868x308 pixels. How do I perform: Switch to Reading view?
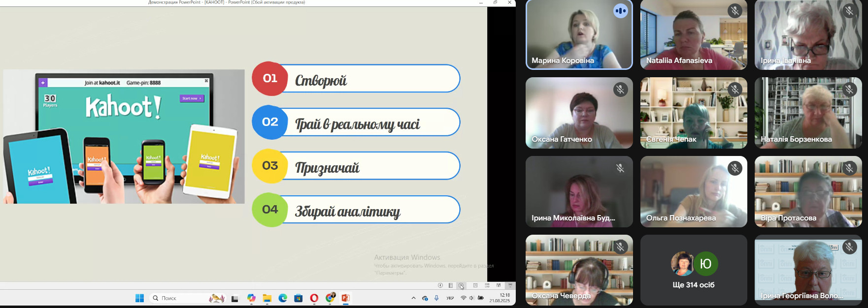pyautogui.click(x=499, y=285)
